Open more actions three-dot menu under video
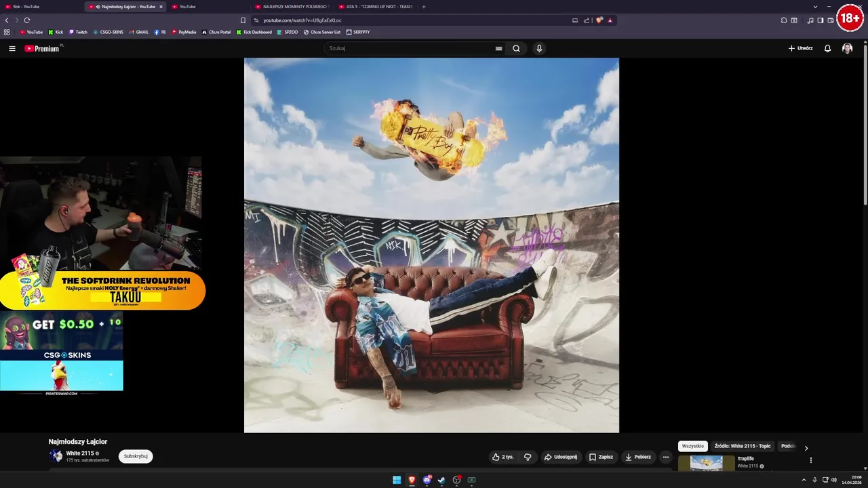 pos(666,457)
